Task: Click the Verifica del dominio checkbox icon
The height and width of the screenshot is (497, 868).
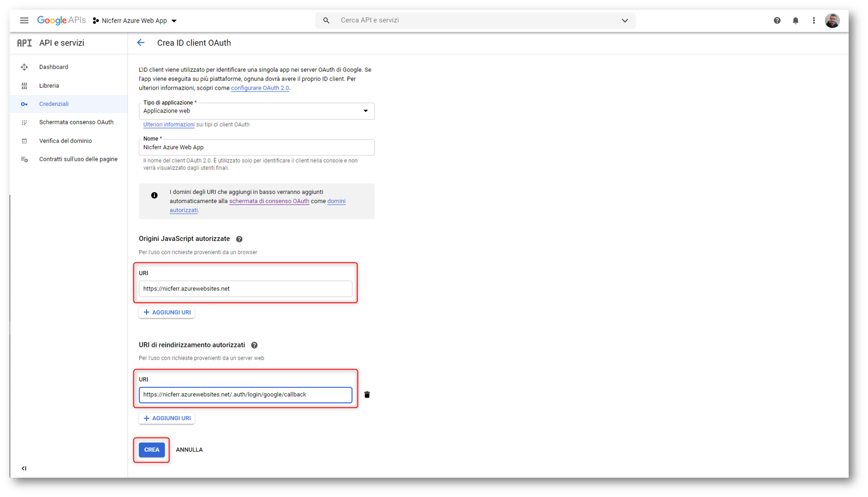Action: (24, 141)
